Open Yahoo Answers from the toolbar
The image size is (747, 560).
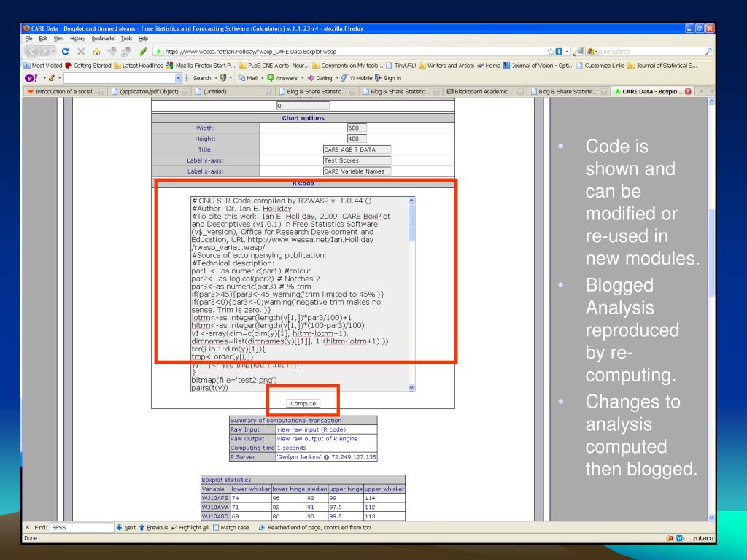pyautogui.click(x=282, y=78)
